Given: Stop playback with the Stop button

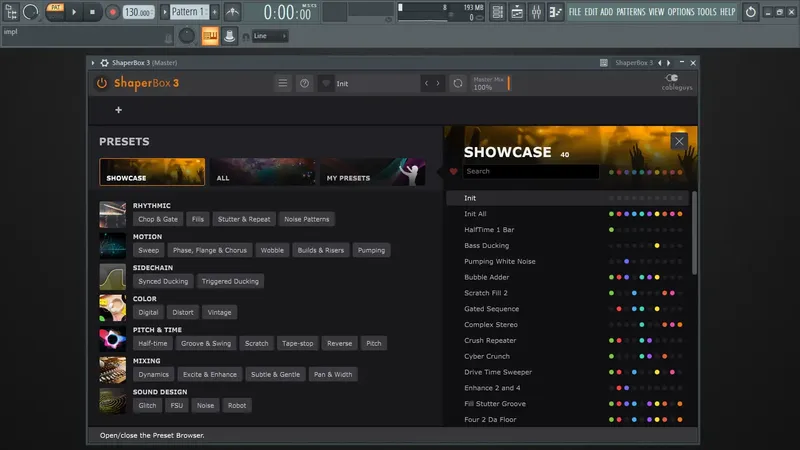Looking at the screenshot, I should 92,12.
